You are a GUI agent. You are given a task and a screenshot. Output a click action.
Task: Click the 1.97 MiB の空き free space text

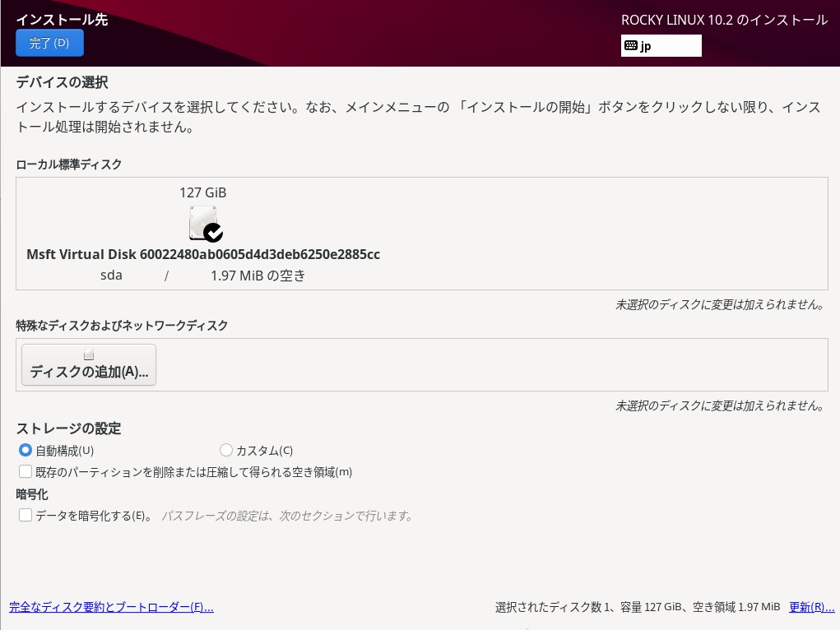click(258, 276)
